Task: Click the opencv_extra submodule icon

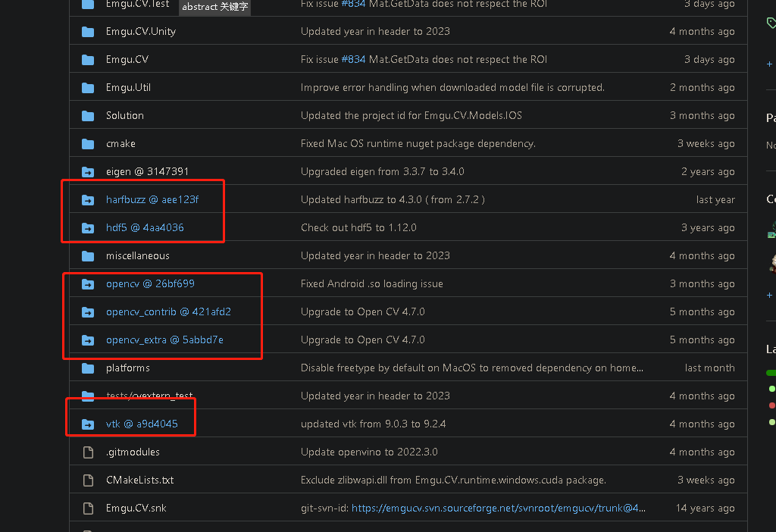Action: click(88, 340)
